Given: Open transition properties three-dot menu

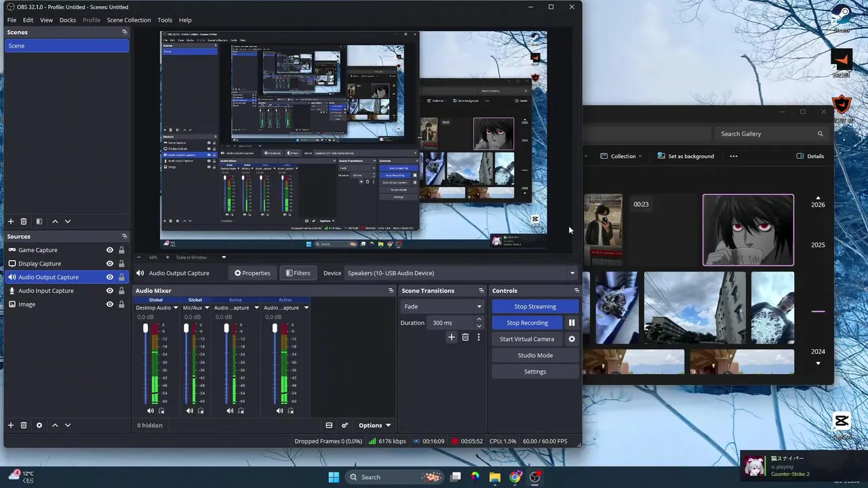Looking at the screenshot, I should coord(478,337).
